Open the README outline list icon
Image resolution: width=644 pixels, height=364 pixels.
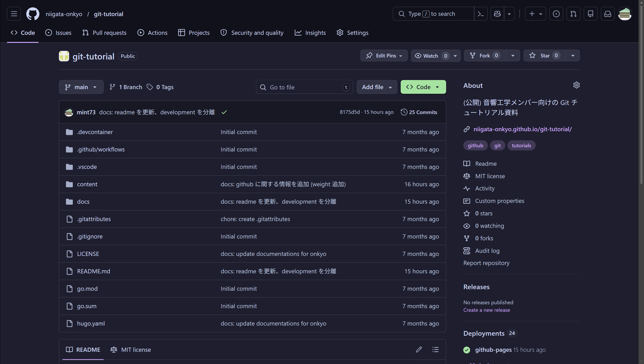pyautogui.click(x=435, y=349)
